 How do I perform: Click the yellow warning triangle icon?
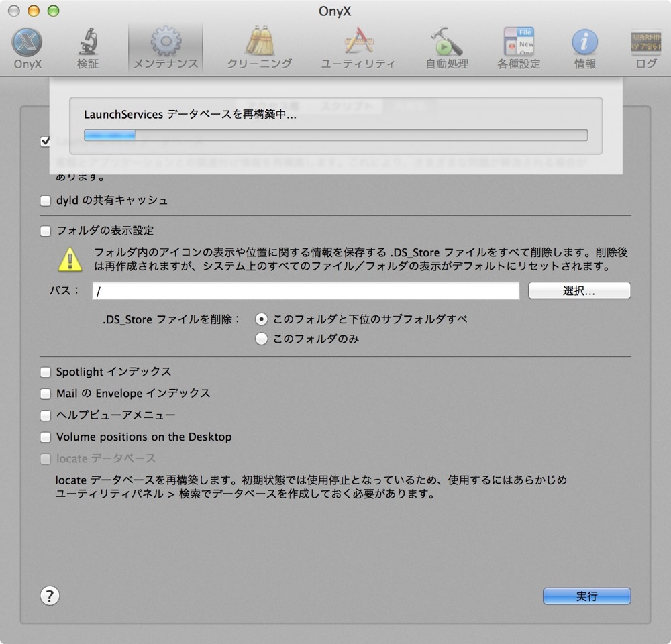(70, 260)
